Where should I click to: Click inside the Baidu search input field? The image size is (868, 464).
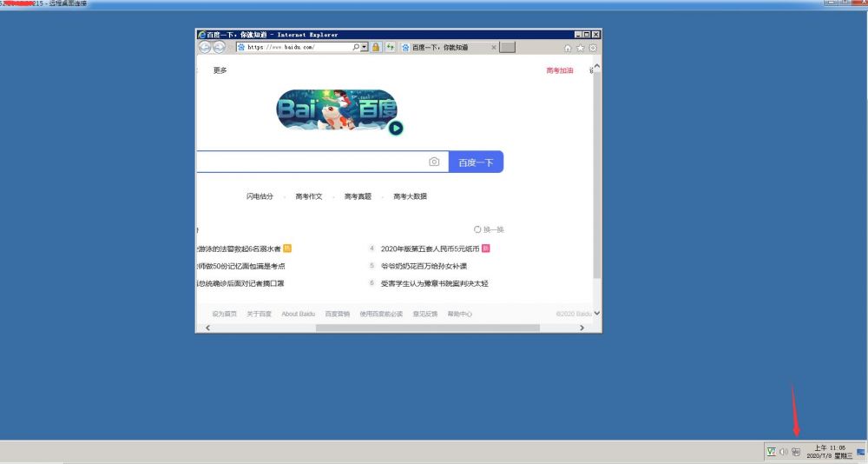click(x=312, y=162)
